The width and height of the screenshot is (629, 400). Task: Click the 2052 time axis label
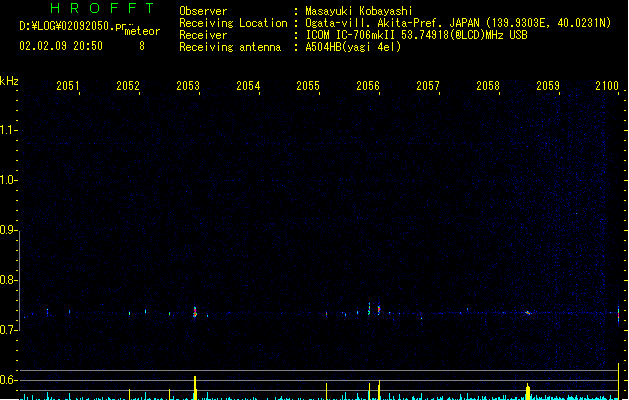coord(128,86)
